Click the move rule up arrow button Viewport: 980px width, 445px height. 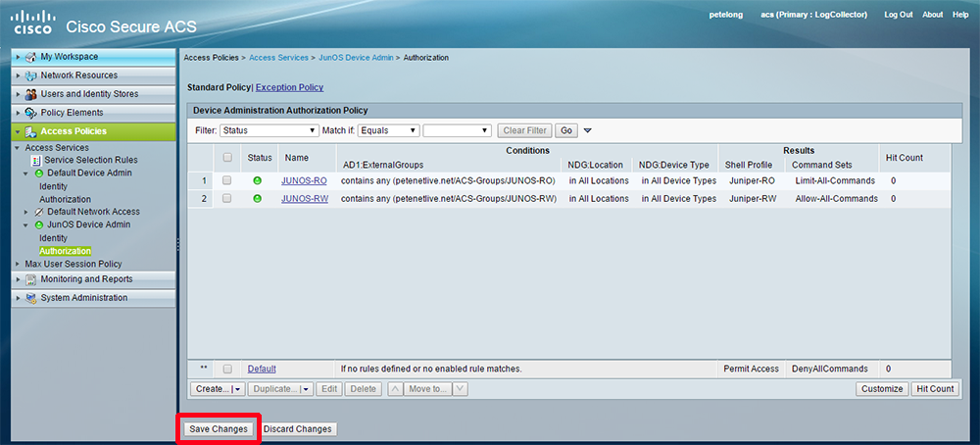coord(395,389)
